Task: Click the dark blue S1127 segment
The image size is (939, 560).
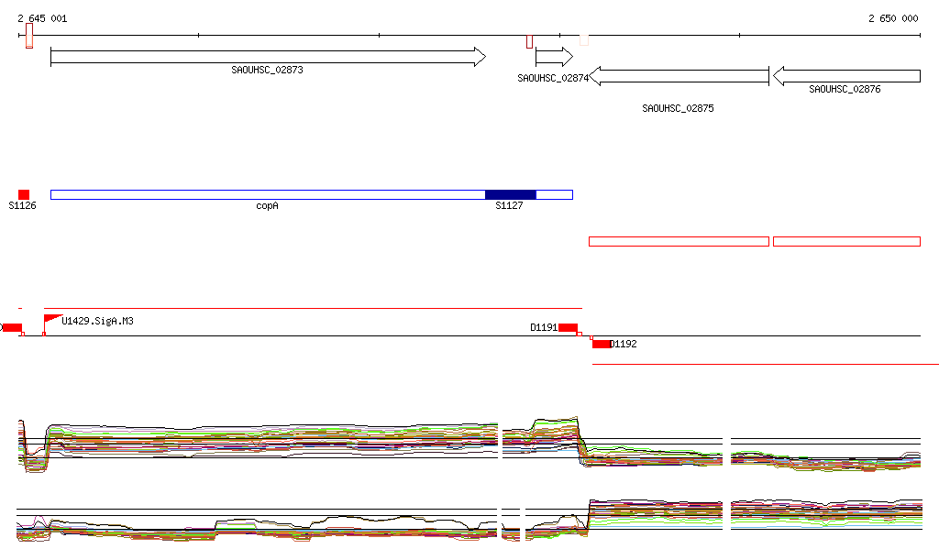Action: [510, 194]
